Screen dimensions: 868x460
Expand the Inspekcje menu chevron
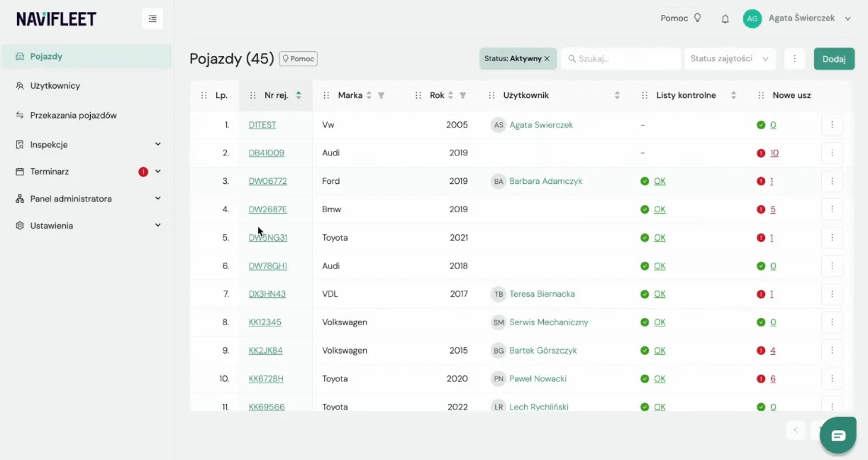click(x=157, y=144)
